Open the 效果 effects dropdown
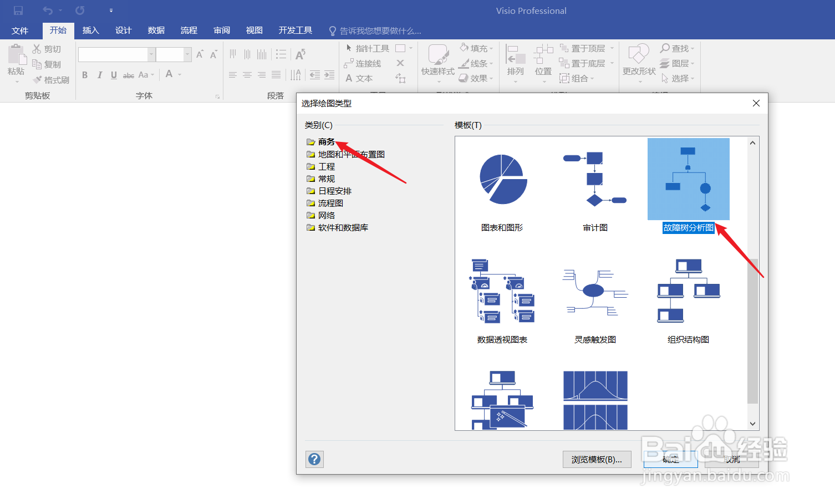835x504 pixels. (x=476, y=78)
